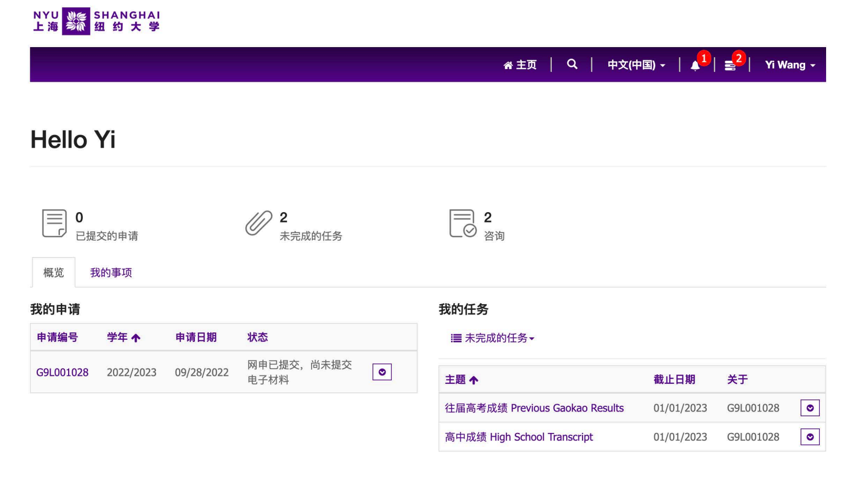
Task: Switch to the 我的事项 tab
Action: pyautogui.click(x=111, y=272)
